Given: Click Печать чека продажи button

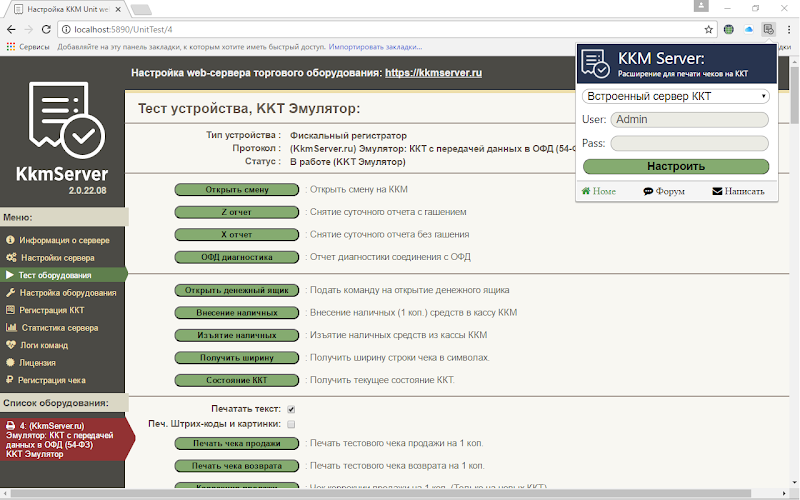Looking at the screenshot, I should point(237,443).
